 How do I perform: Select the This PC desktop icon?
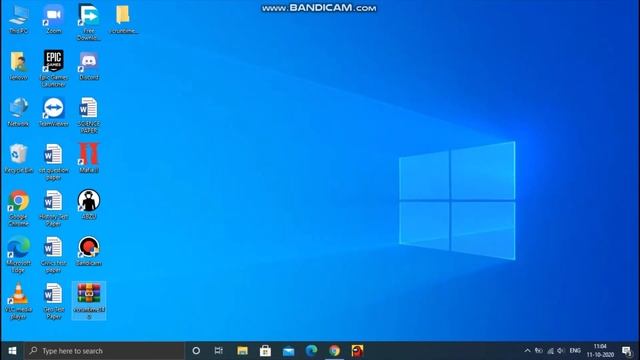[x=18, y=20]
